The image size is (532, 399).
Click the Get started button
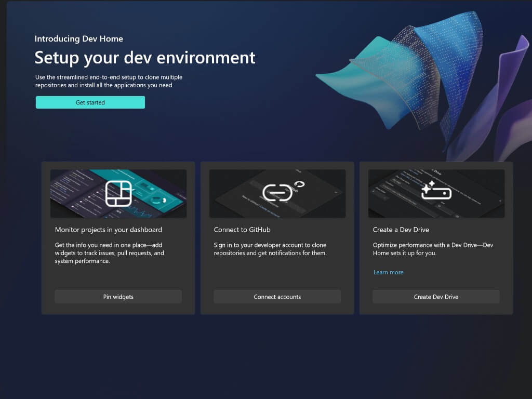[90, 102]
